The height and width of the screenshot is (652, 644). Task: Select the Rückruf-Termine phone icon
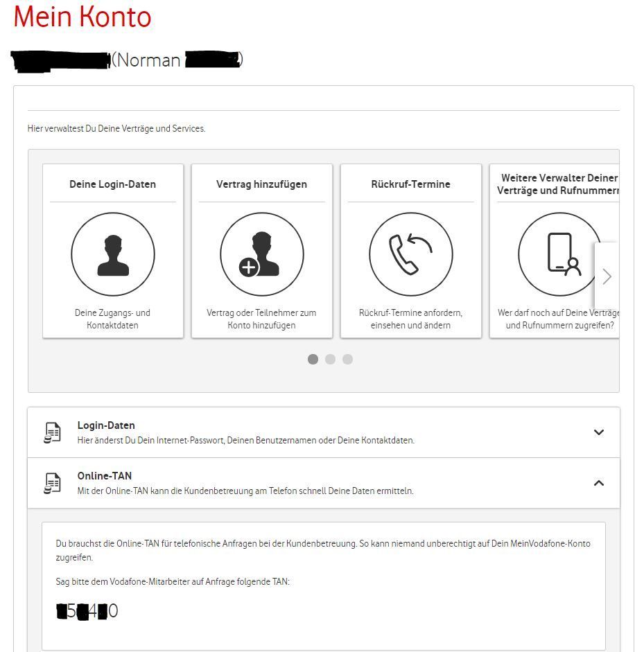pyautogui.click(x=410, y=254)
